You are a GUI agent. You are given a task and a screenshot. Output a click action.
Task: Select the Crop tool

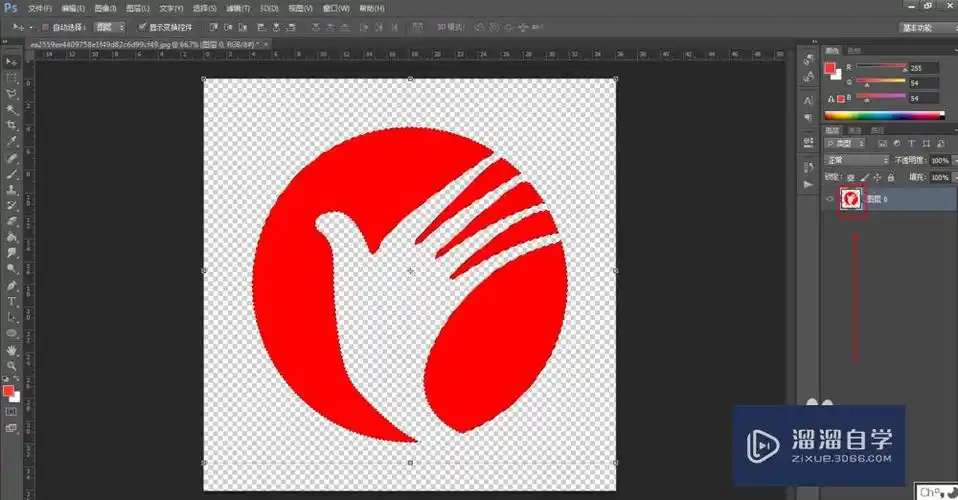click(12, 125)
